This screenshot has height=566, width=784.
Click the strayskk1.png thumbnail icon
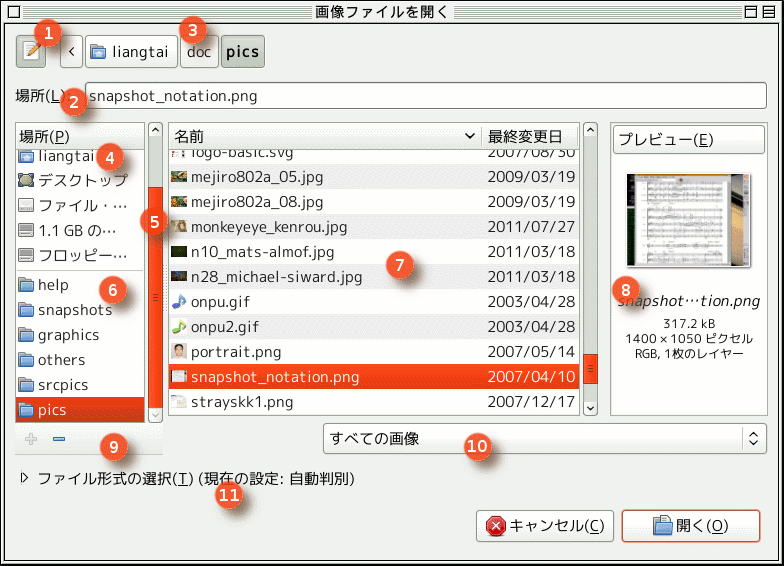click(x=179, y=401)
